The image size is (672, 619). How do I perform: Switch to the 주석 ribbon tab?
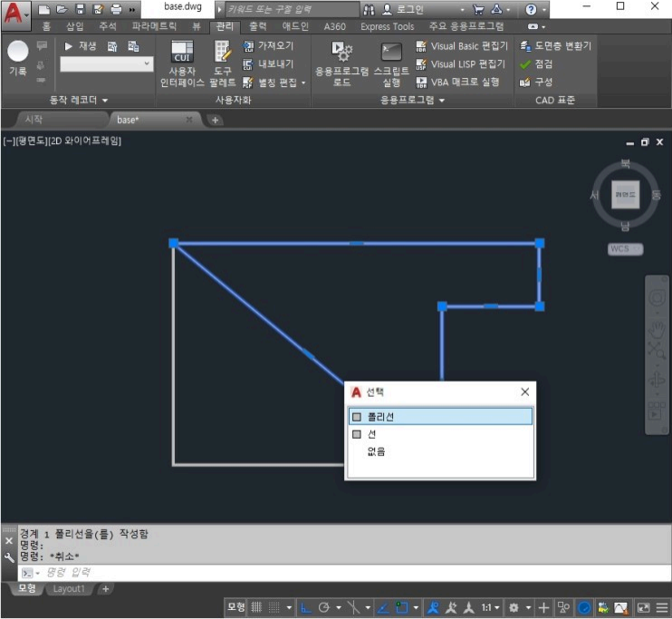[x=108, y=26]
